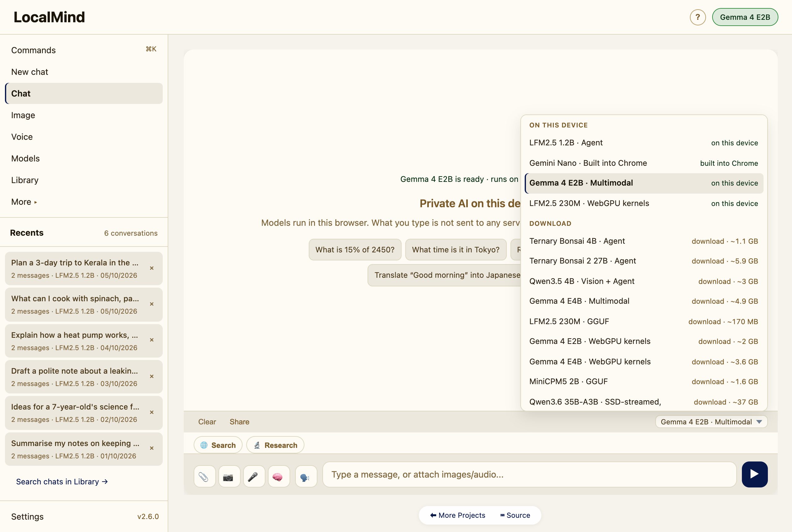Download Gemma 4 E4B · Multimodal
792x532 pixels.
643,301
